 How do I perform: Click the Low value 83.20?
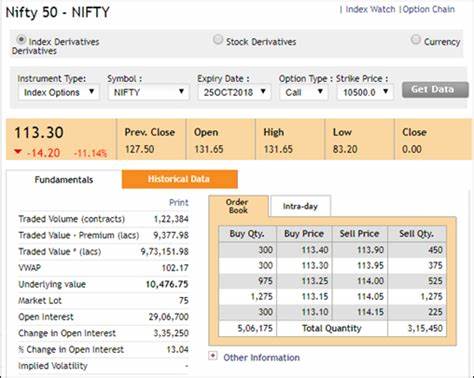[345, 149]
